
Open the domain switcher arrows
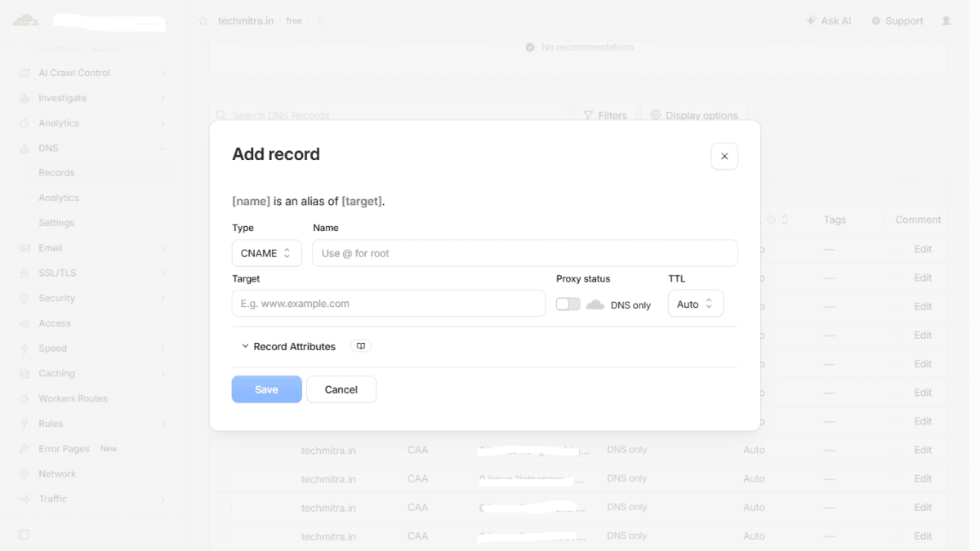coord(320,21)
